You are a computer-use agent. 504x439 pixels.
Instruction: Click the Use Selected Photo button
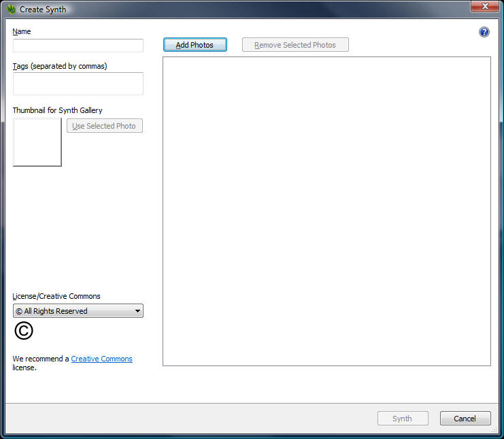click(104, 126)
